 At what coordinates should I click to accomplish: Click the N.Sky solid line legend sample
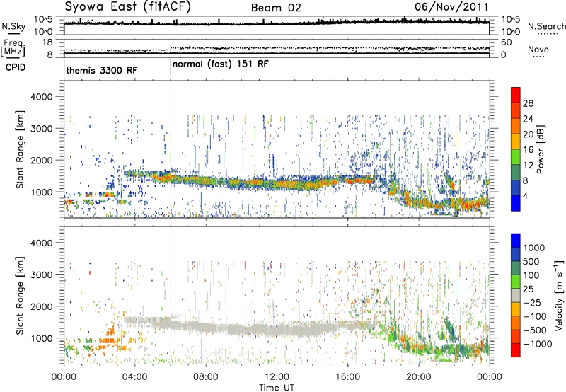point(13,34)
